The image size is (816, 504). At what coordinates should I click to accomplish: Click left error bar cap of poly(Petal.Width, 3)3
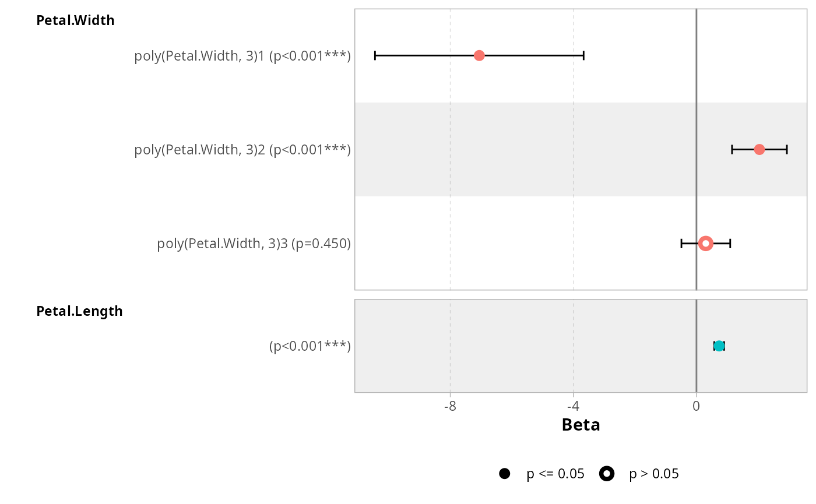pos(681,243)
